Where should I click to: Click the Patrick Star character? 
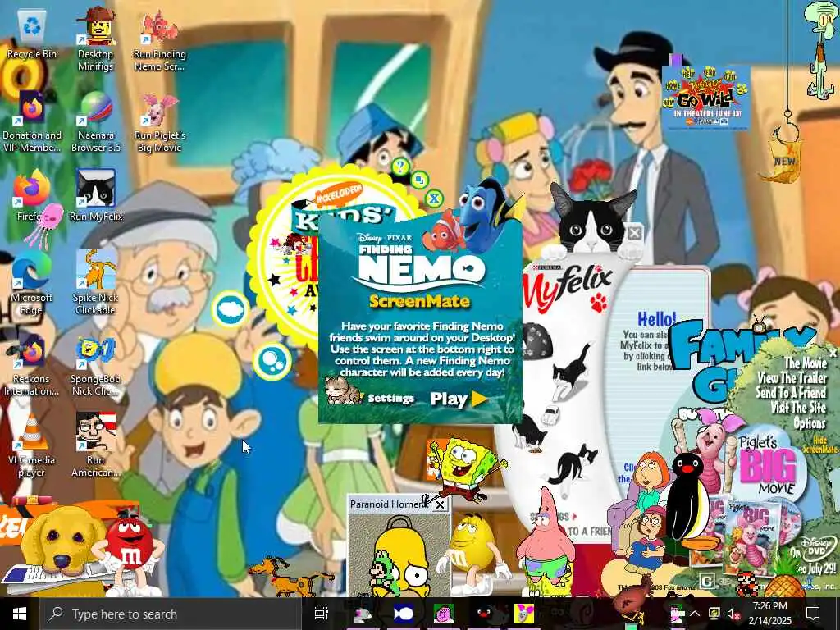click(546, 542)
